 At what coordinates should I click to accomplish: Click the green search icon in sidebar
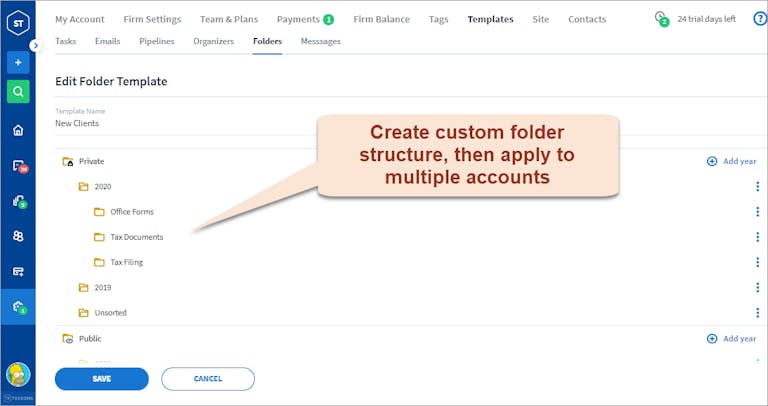[18, 92]
